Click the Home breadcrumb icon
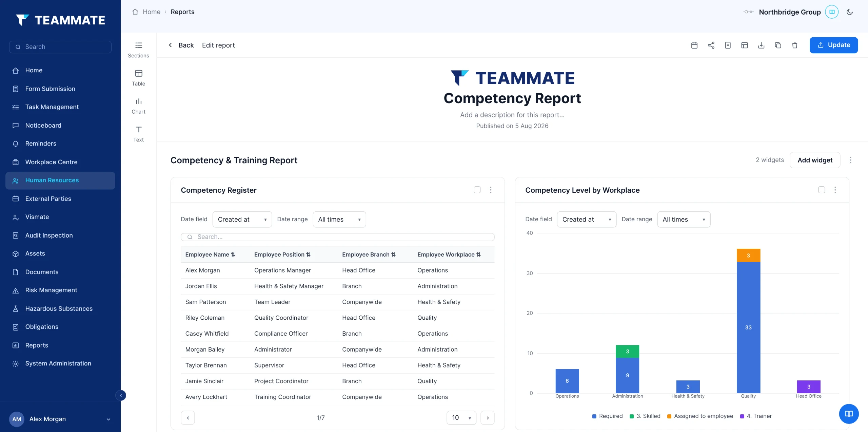The height and width of the screenshot is (432, 868). click(x=135, y=12)
